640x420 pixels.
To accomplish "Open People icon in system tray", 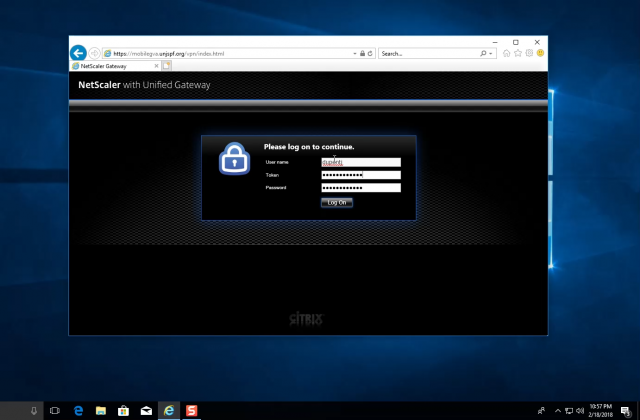I will 541,411.
